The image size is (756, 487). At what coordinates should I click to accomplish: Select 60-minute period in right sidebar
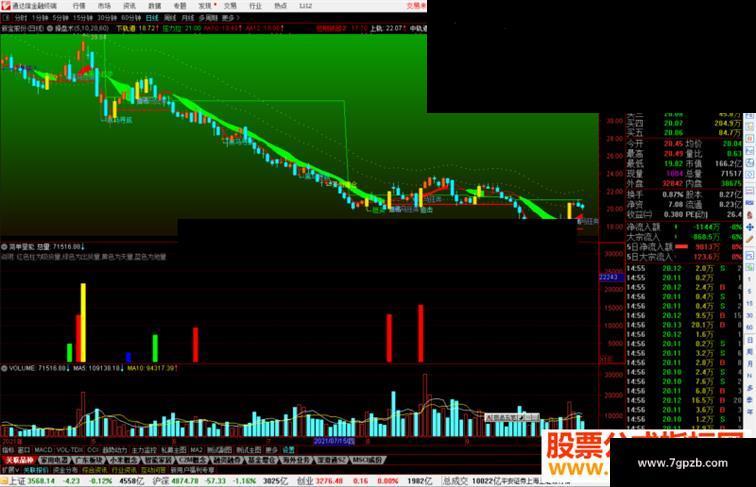[750, 327]
